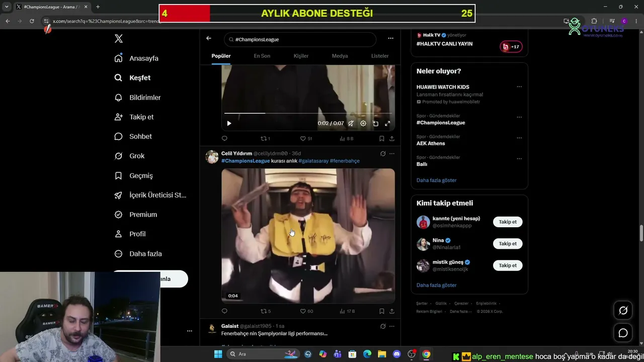Open Bildirimler in the sidebar
This screenshot has height=362, width=644.
coord(137,98)
